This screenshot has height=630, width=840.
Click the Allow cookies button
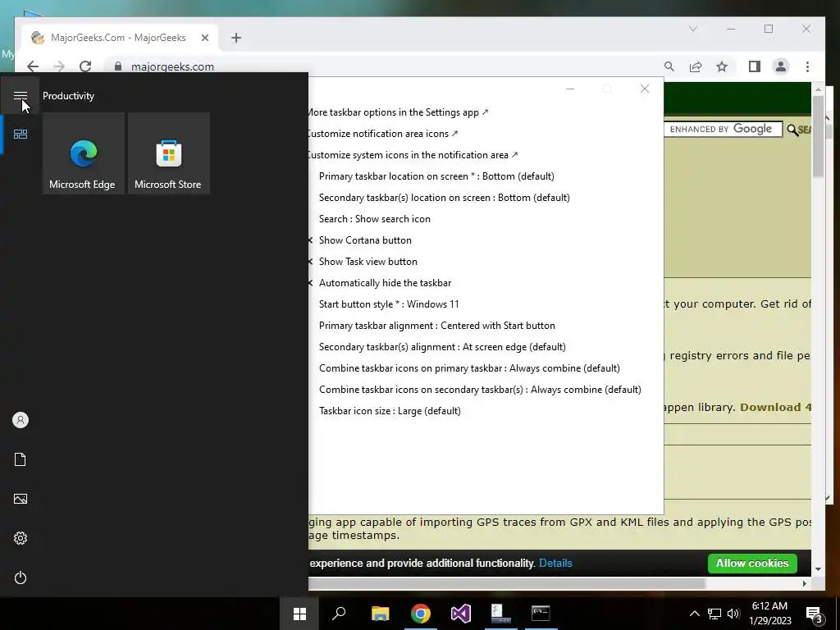tap(752, 563)
